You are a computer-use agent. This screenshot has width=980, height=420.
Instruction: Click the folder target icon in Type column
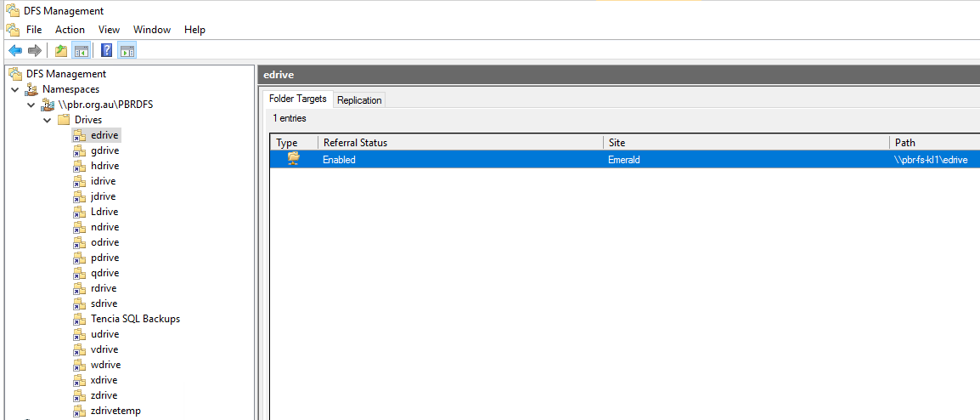294,159
